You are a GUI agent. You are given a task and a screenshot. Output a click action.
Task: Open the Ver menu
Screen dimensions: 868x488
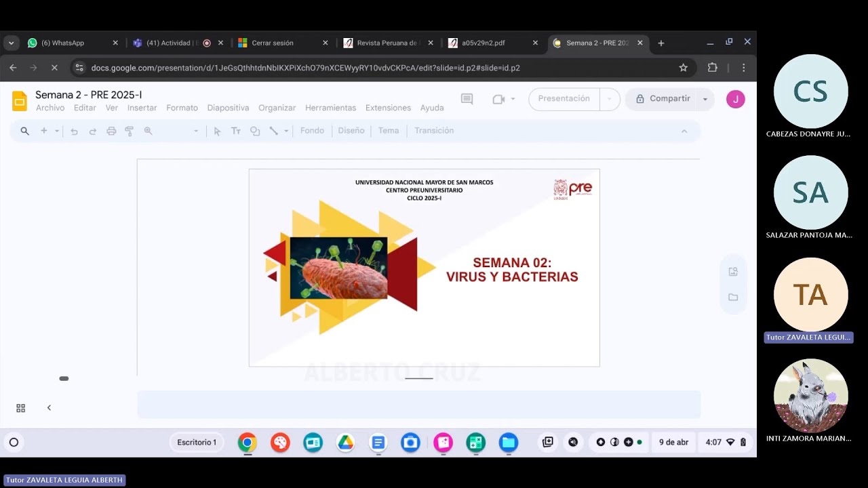(112, 108)
